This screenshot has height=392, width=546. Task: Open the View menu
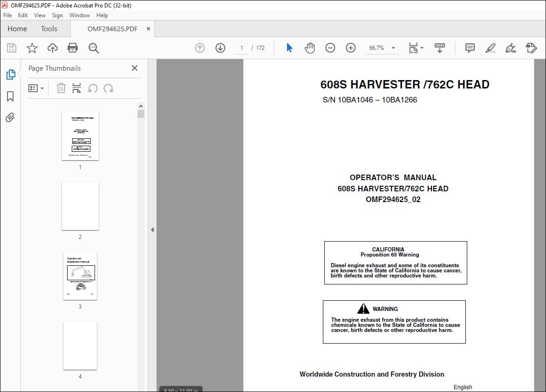click(x=40, y=15)
